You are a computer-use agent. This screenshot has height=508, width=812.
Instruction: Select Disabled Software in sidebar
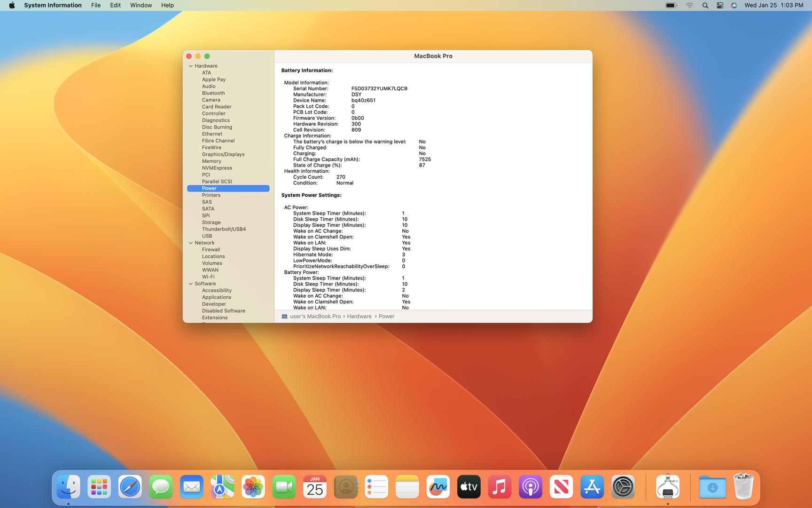[224, 311]
